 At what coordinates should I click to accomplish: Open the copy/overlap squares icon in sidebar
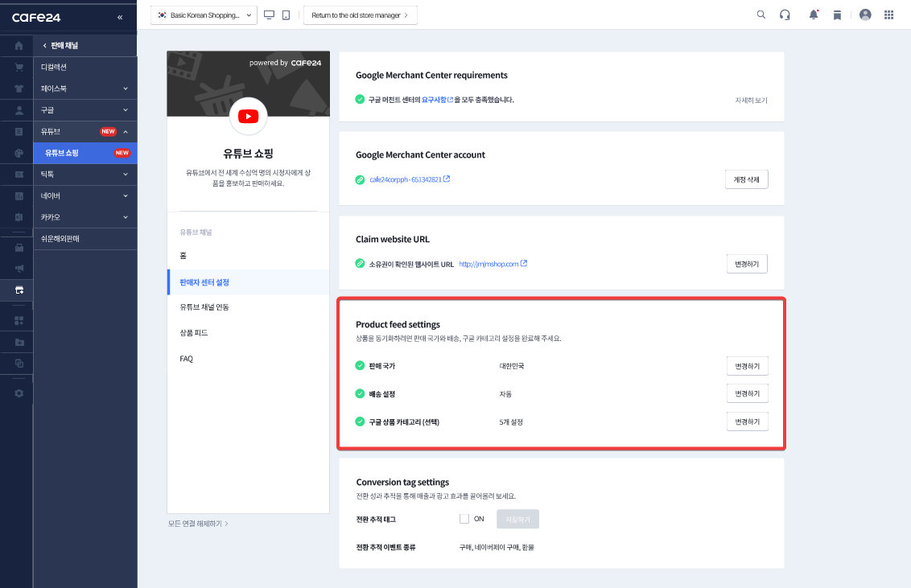tap(19, 364)
